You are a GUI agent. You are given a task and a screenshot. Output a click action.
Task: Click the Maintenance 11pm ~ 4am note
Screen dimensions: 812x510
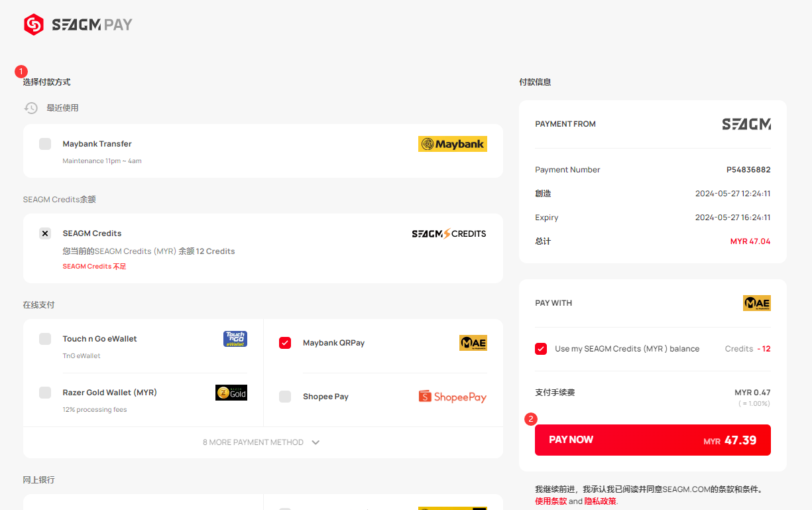click(x=102, y=161)
